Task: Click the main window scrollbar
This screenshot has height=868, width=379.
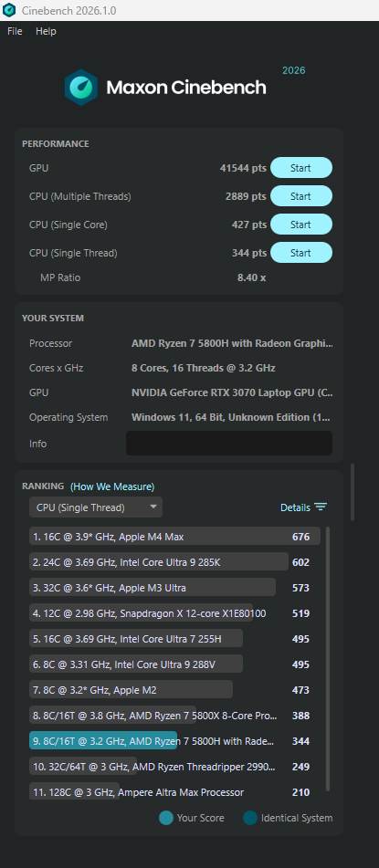Action: pos(353,492)
